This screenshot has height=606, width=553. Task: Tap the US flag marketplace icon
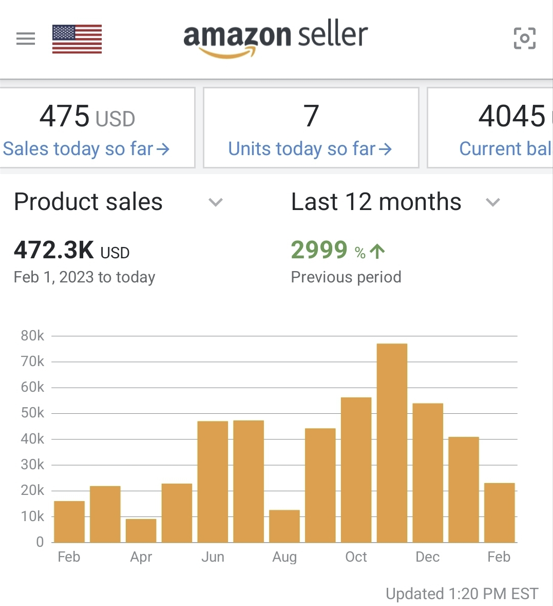pos(77,39)
